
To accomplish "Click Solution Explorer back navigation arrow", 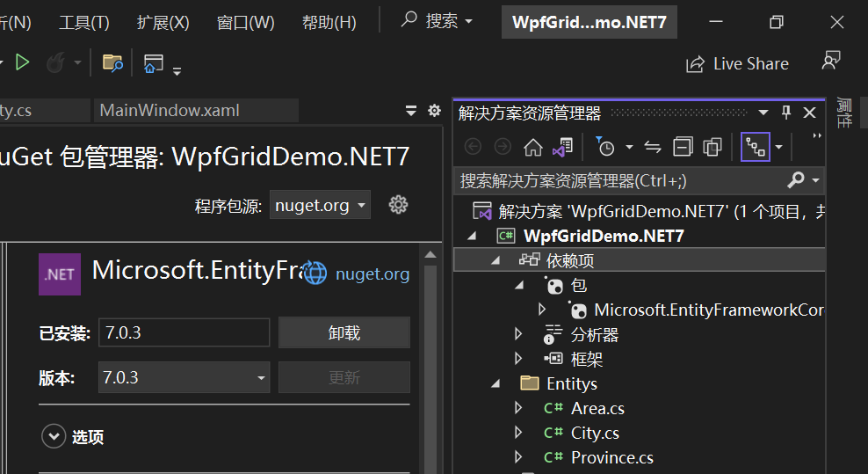I will pyautogui.click(x=473, y=147).
